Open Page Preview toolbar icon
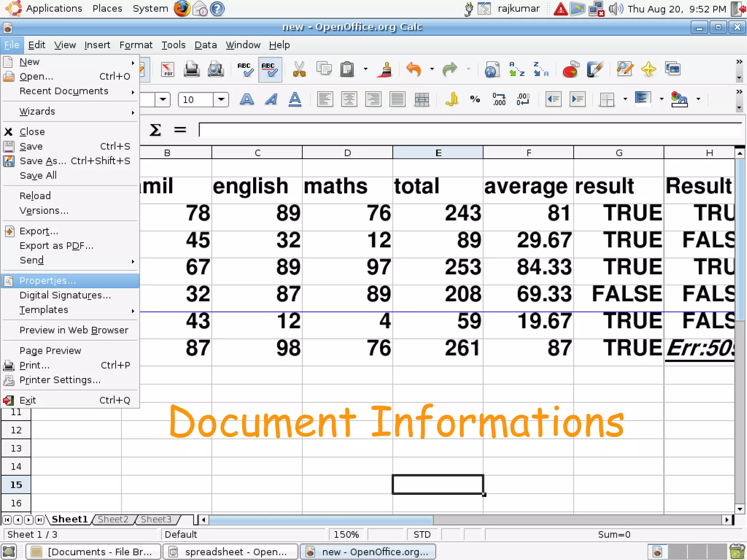The image size is (747, 560). (x=216, y=69)
